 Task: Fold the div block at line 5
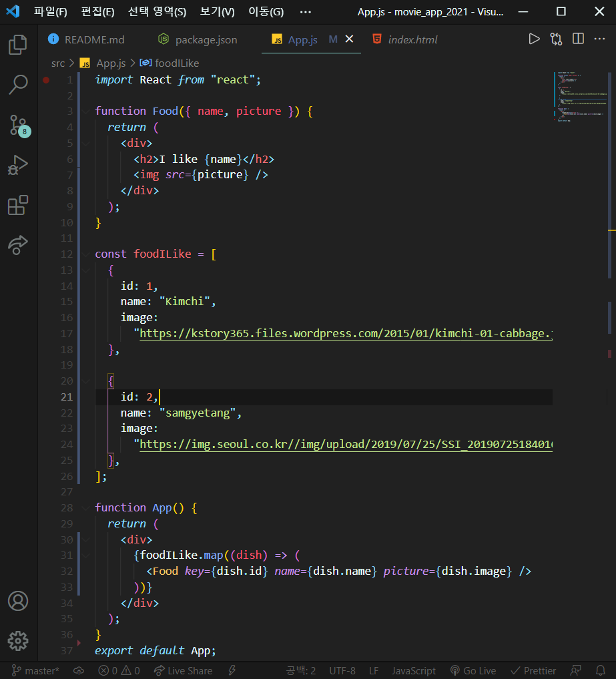tap(85, 144)
